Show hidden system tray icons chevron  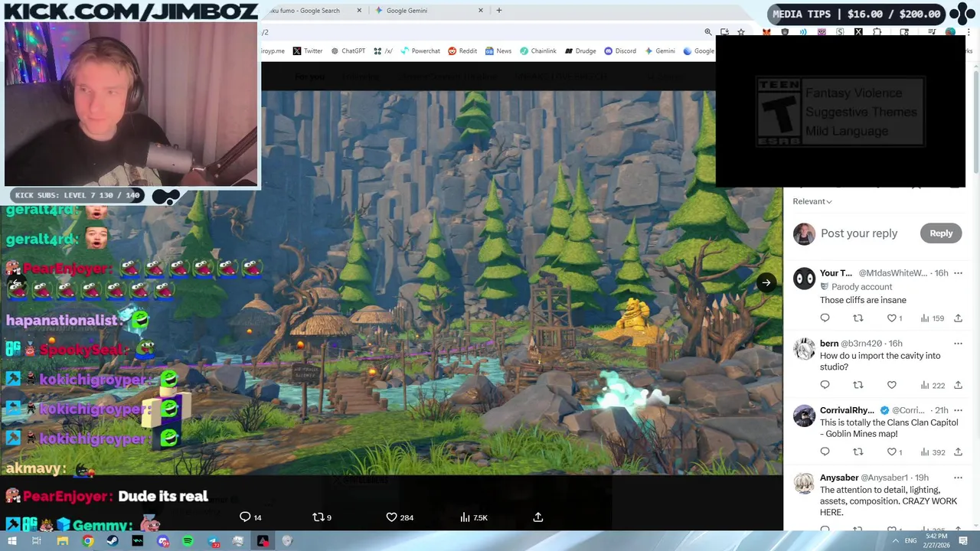click(895, 541)
